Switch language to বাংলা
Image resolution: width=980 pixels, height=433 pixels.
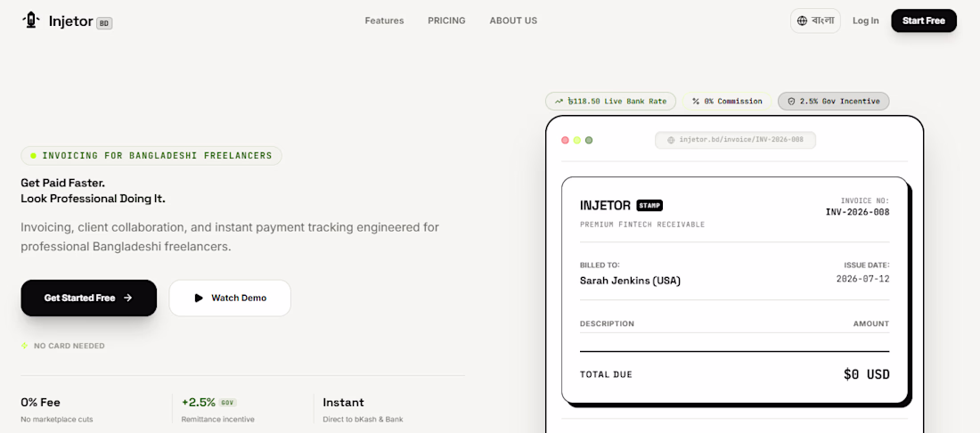click(x=815, y=20)
